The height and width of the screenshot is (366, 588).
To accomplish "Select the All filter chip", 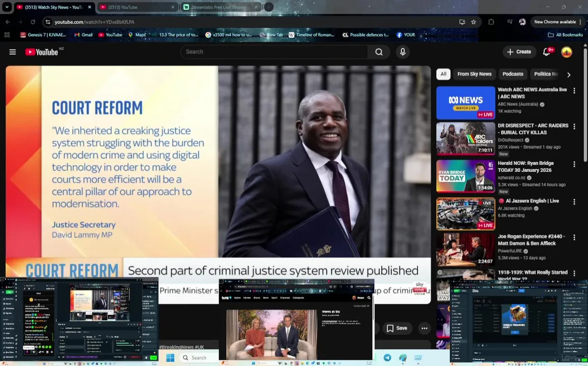I will (x=443, y=74).
